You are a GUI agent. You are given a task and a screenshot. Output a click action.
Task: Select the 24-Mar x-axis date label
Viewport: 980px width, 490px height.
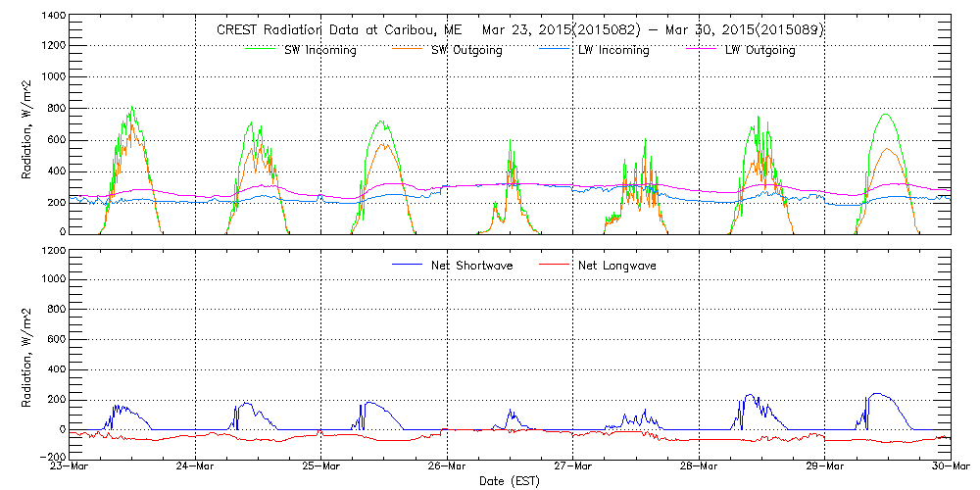[195, 466]
